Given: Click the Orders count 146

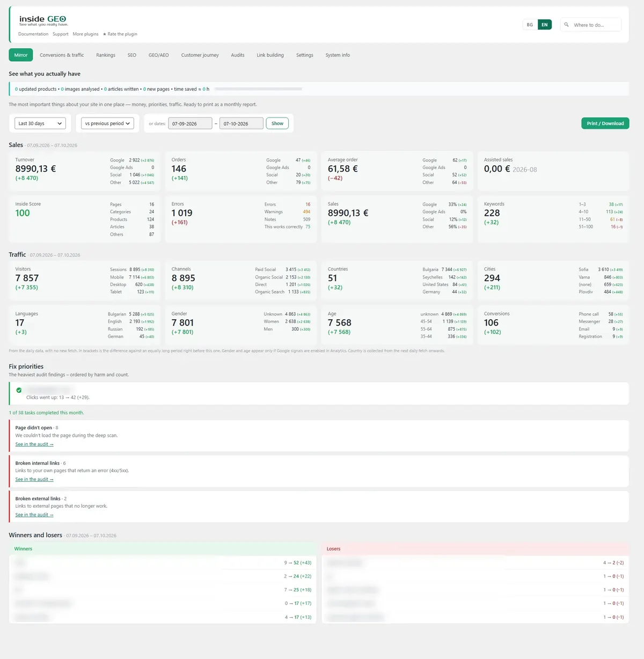Looking at the screenshot, I should click(x=179, y=169).
